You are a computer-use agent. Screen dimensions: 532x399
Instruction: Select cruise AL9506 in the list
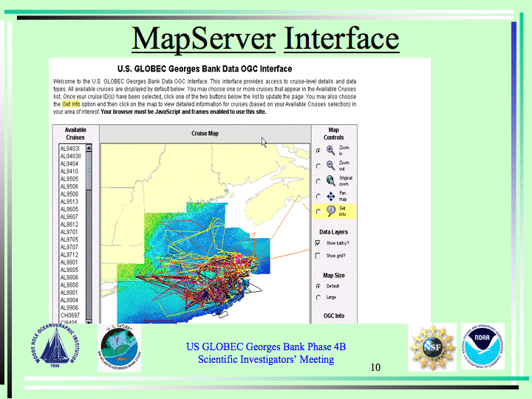69,186
